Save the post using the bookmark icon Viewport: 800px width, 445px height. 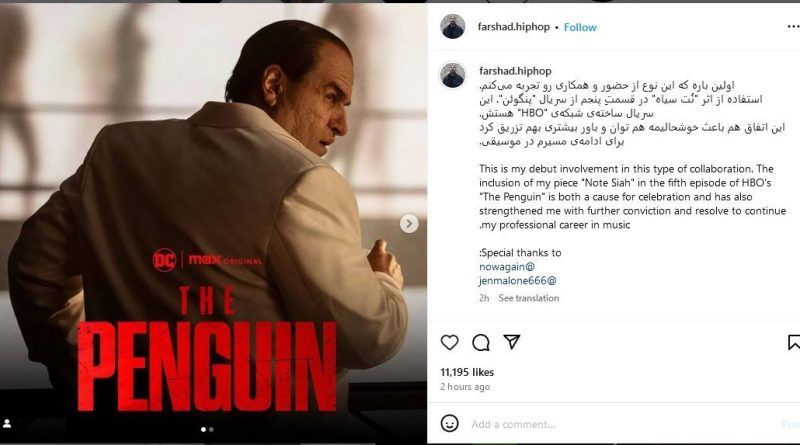(x=793, y=342)
